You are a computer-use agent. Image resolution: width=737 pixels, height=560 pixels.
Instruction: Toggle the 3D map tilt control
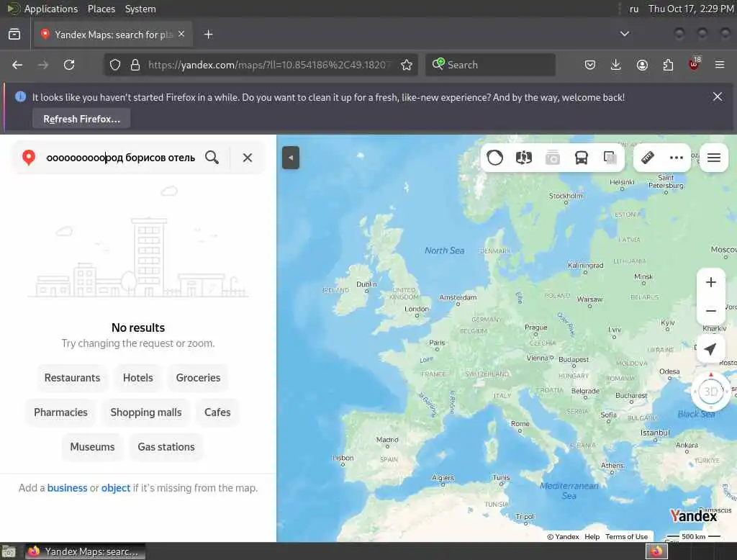(x=710, y=391)
